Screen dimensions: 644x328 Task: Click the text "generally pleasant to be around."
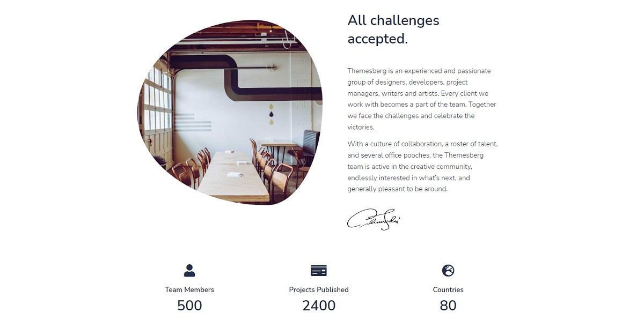point(397,189)
